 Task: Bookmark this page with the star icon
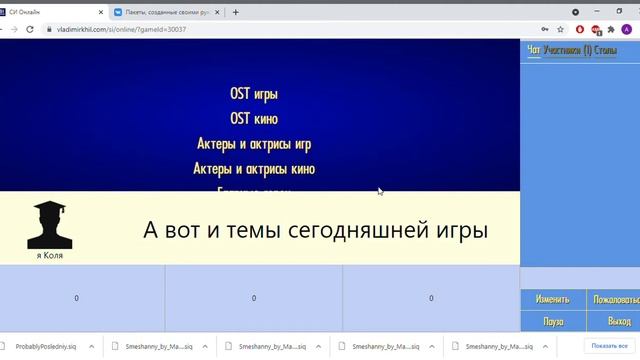[560, 29]
